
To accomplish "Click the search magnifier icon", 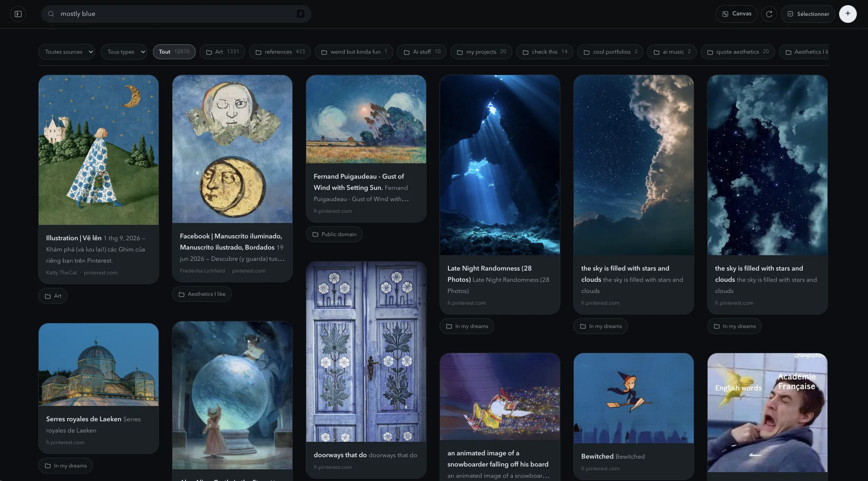I will 51,14.
